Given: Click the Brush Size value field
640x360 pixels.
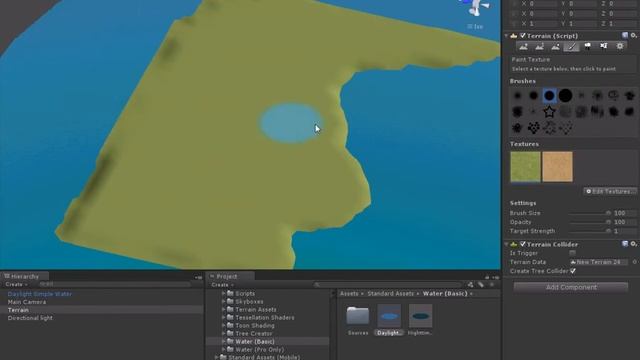Looking at the screenshot, I should (x=624, y=213).
